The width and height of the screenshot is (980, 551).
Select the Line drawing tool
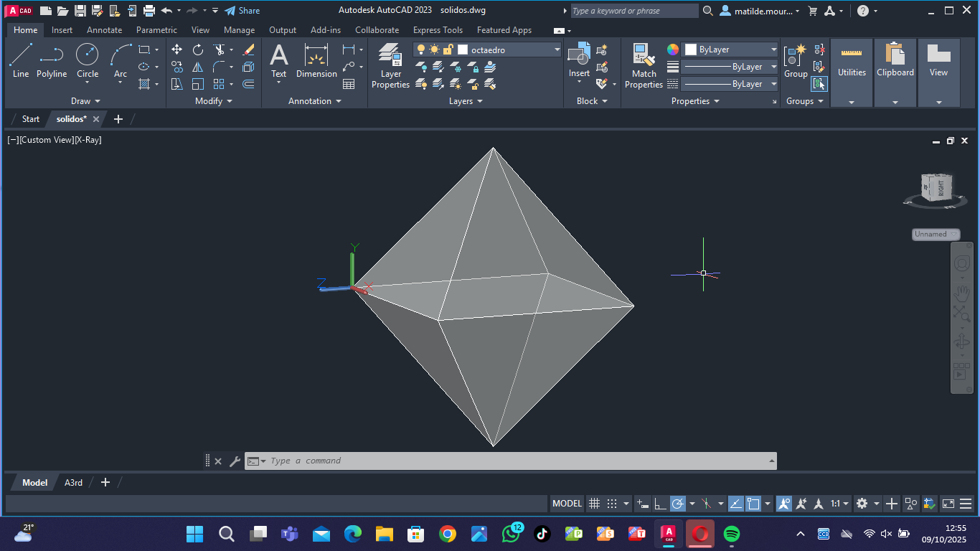point(21,60)
